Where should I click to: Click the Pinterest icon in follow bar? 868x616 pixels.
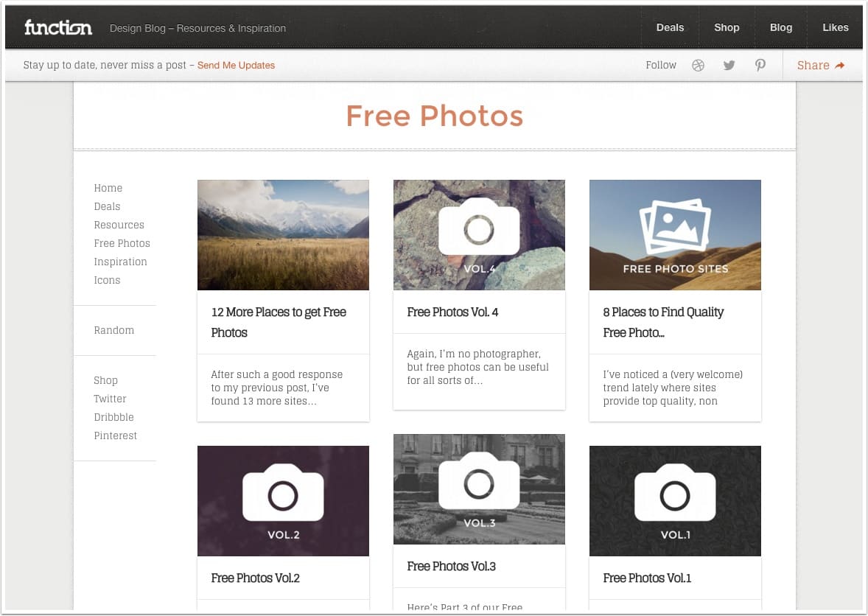(760, 66)
